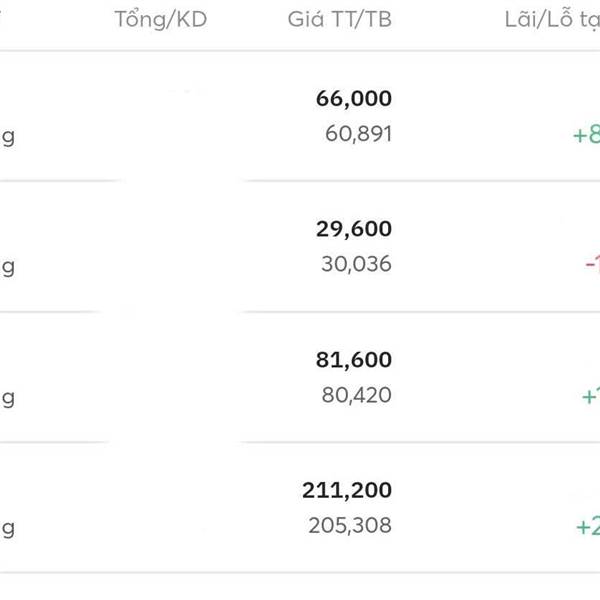Sort by the Giá TT/TB column header
Viewport: 600px width, 600px height.
click(x=339, y=19)
